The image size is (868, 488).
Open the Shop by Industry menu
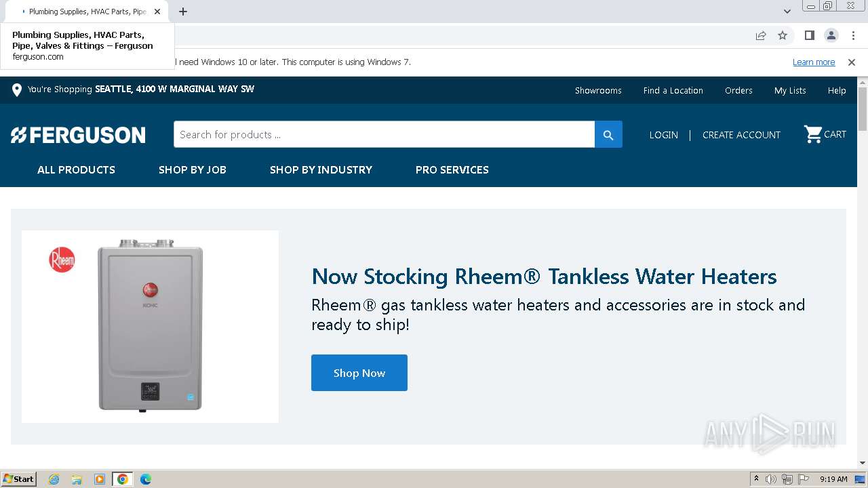pyautogui.click(x=321, y=169)
